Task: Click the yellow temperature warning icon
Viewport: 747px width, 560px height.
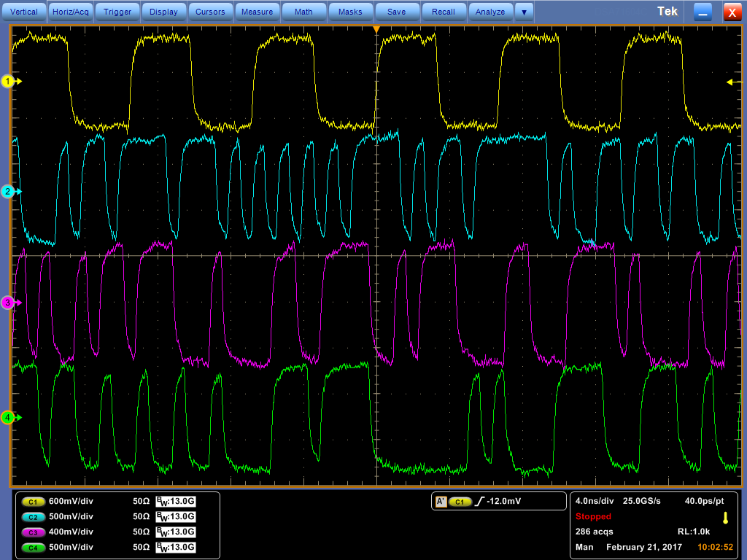Action: pos(725,518)
